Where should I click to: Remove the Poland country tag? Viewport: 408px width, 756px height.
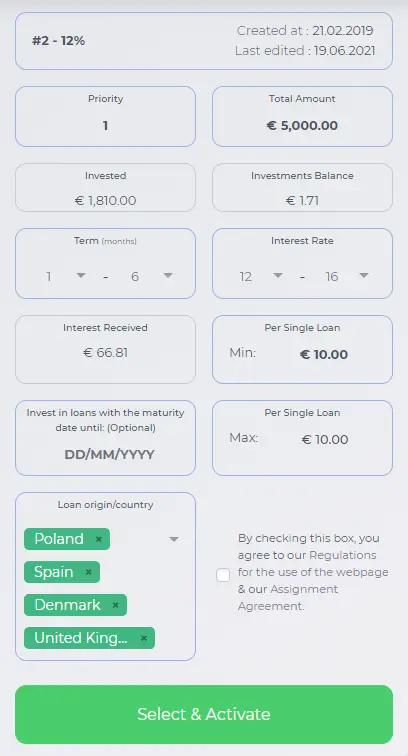click(98, 539)
